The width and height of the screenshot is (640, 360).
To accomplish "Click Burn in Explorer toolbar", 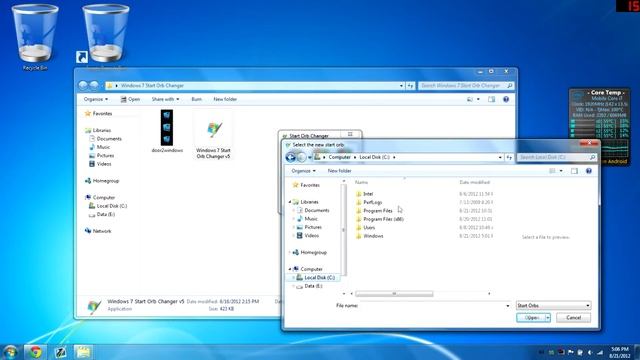I will coord(196,99).
